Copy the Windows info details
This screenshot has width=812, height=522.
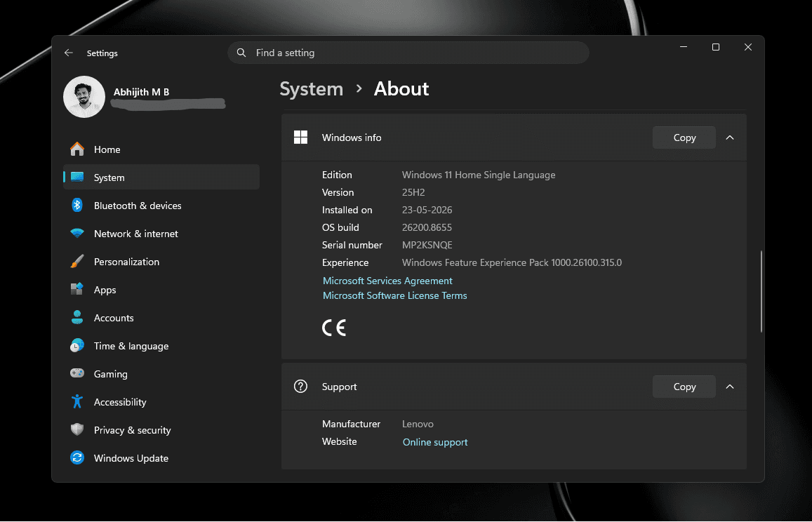[684, 138]
